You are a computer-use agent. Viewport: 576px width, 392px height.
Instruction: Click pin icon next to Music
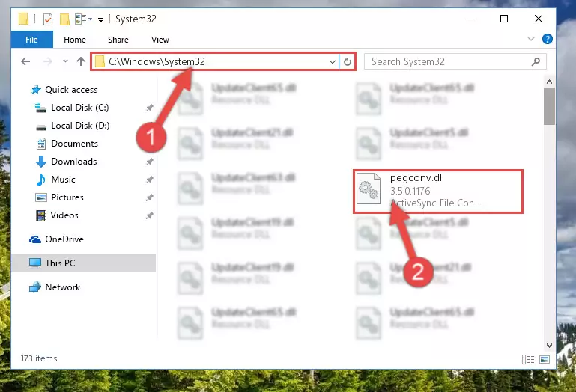150,180
